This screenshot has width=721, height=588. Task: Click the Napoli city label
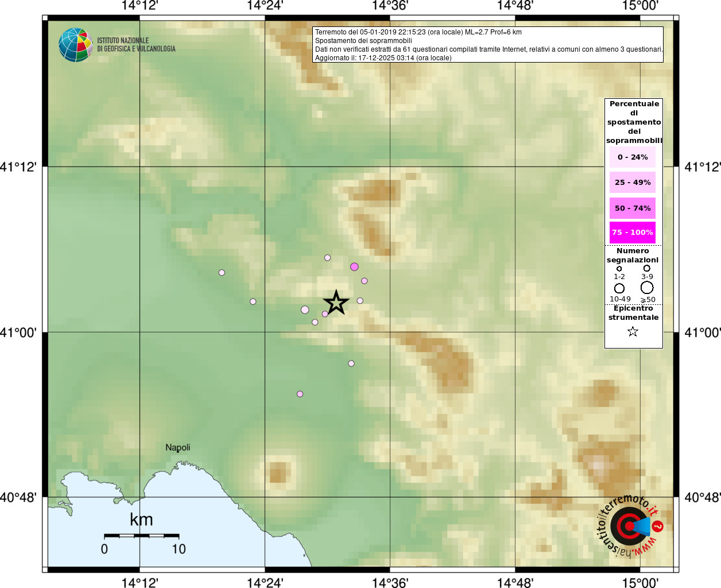(178, 447)
